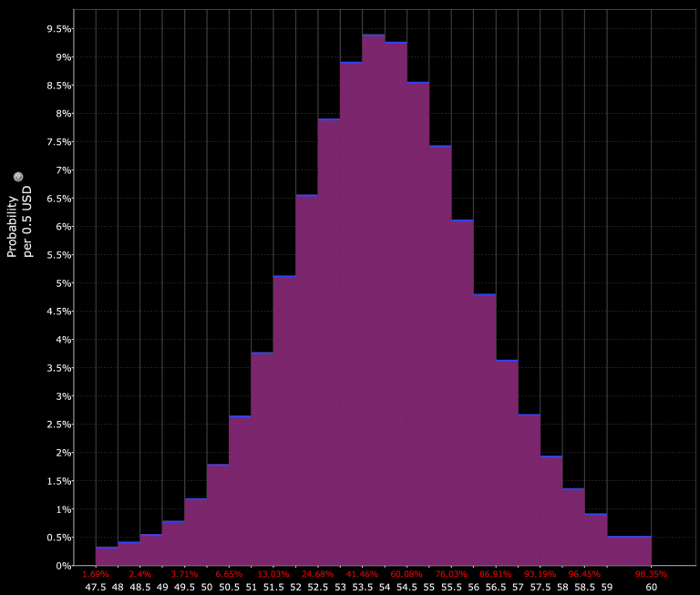Select the bar between 56 and 56.5
This screenshot has width=700, height=595.
click(484, 430)
